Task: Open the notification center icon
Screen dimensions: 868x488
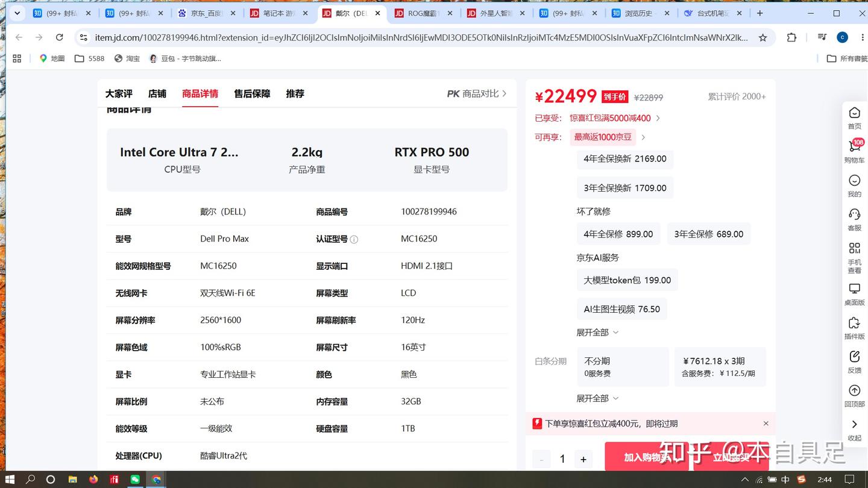Action: (x=849, y=480)
